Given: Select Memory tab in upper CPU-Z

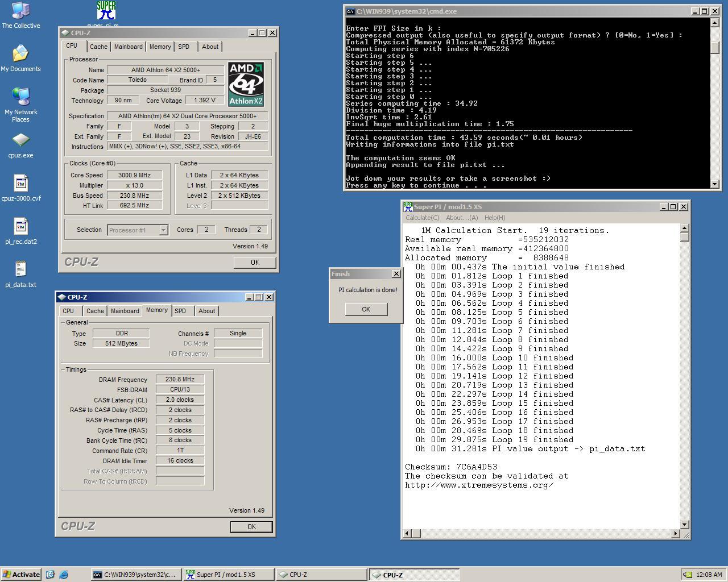Looking at the screenshot, I should point(160,47).
